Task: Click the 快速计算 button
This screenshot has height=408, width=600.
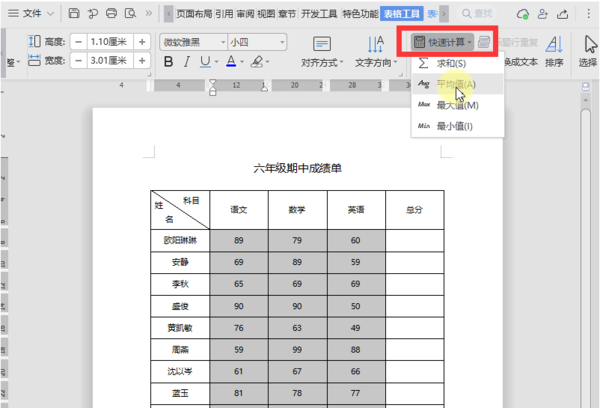Action: 442,42
